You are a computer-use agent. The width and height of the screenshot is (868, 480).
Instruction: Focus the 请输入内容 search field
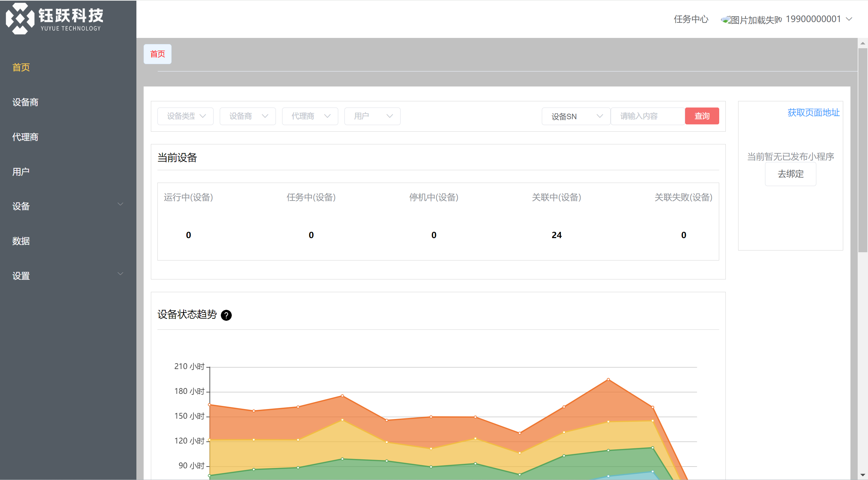click(x=648, y=116)
